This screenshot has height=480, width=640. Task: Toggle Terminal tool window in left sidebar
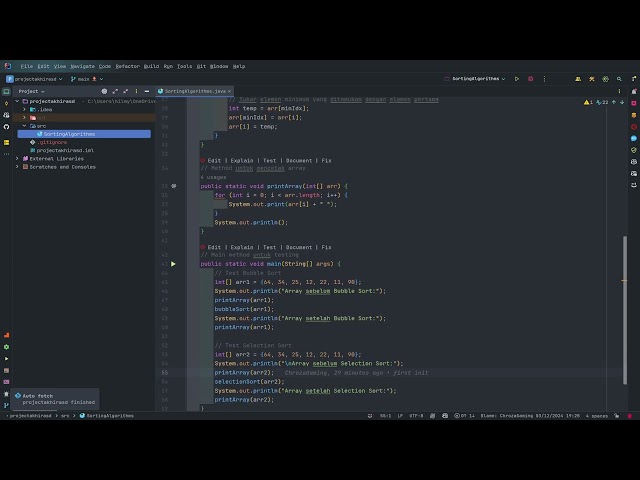[x=6, y=382]
